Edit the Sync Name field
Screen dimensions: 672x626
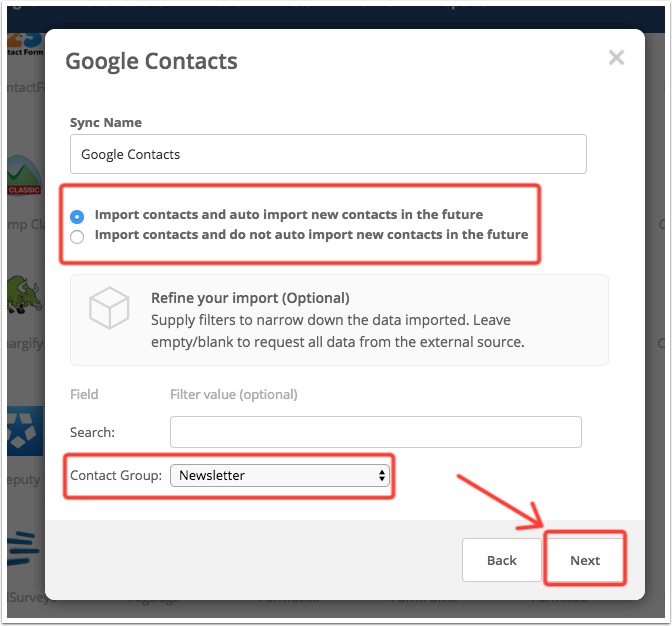point(328,154)
